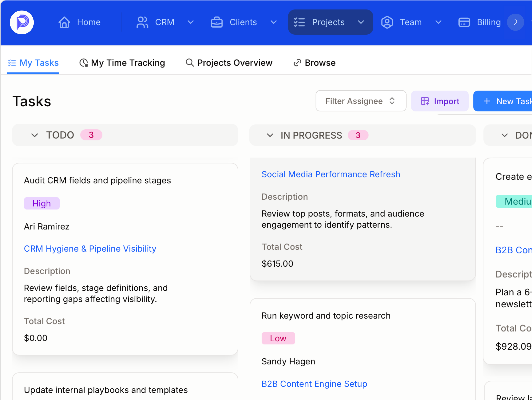Screen dimensions: 532x400
Task: Switch to Projects Overview tab
Action: [x=229, y=63]
